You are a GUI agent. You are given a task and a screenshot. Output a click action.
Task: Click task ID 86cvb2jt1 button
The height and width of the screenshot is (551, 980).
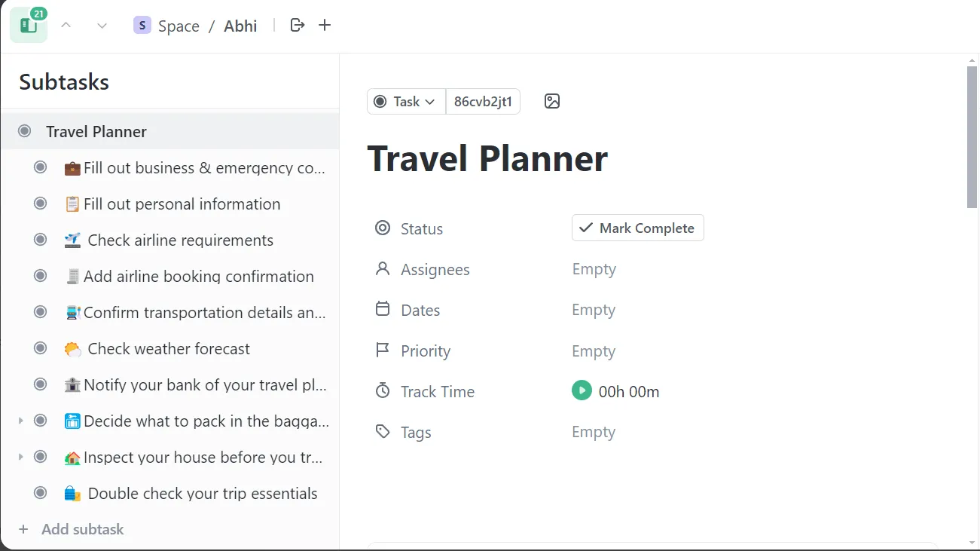(x=483, y=101)
